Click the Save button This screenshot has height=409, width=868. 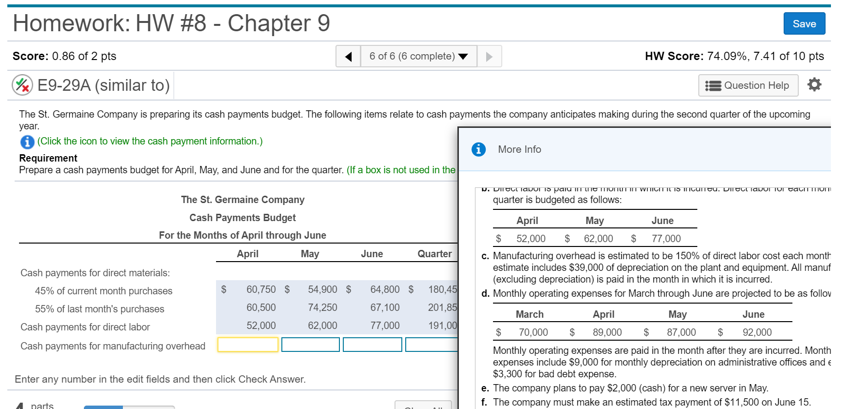click(804, 23)
